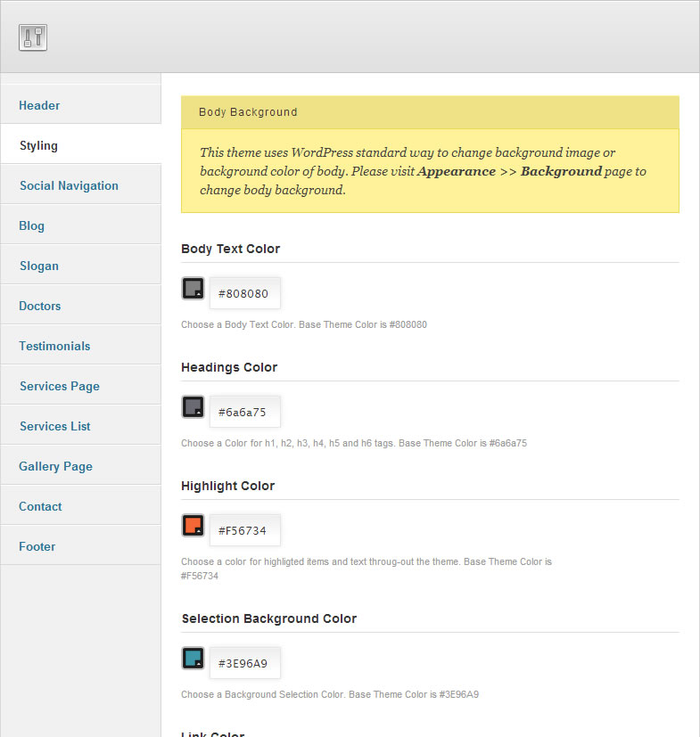
Task: Open the Header options tab
Action: (x=39, y=105)
